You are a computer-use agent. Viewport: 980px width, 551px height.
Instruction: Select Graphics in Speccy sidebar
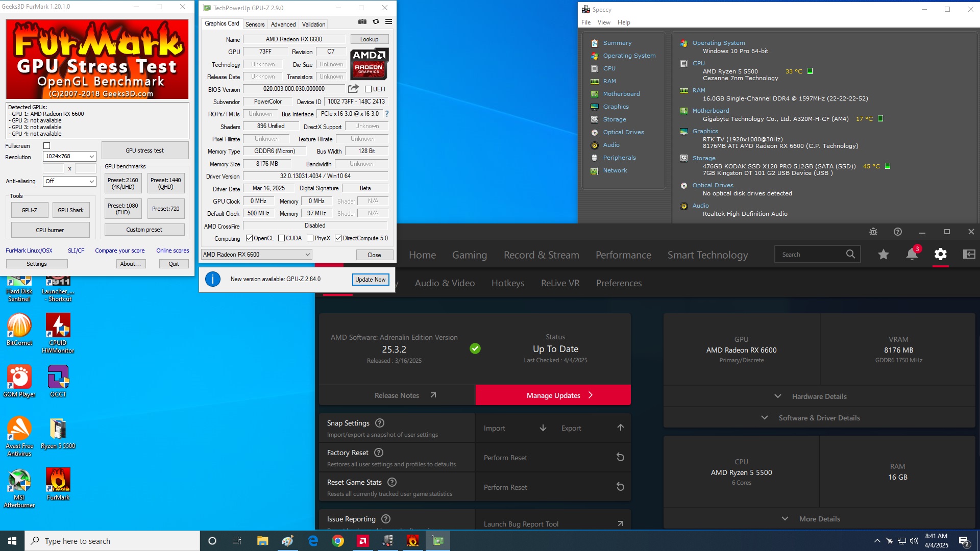[x=616, y=107]
